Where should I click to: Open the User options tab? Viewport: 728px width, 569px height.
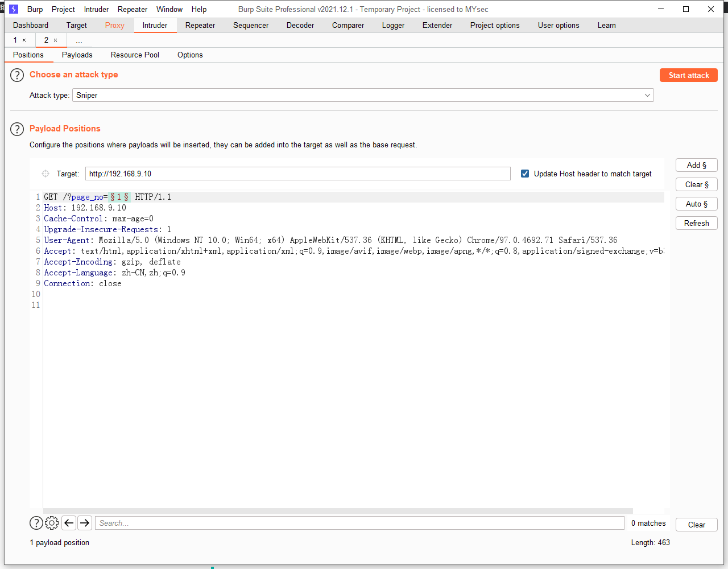coord(559,25)
